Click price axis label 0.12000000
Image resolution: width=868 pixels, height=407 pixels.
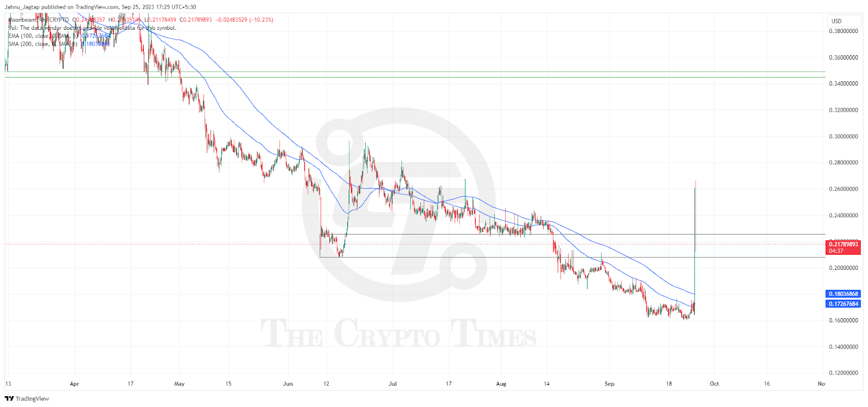pyautogui.click(x=844, y=373)
